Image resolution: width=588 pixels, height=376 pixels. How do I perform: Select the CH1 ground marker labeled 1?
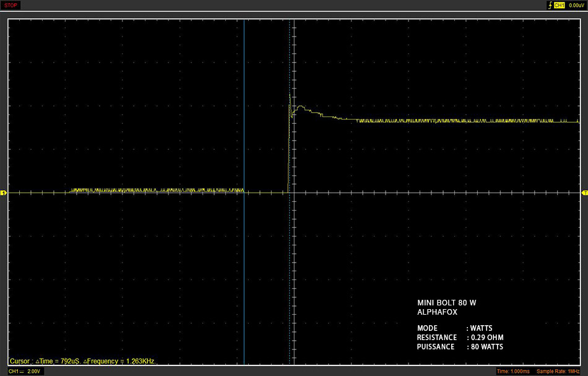[x=3, y=193]
